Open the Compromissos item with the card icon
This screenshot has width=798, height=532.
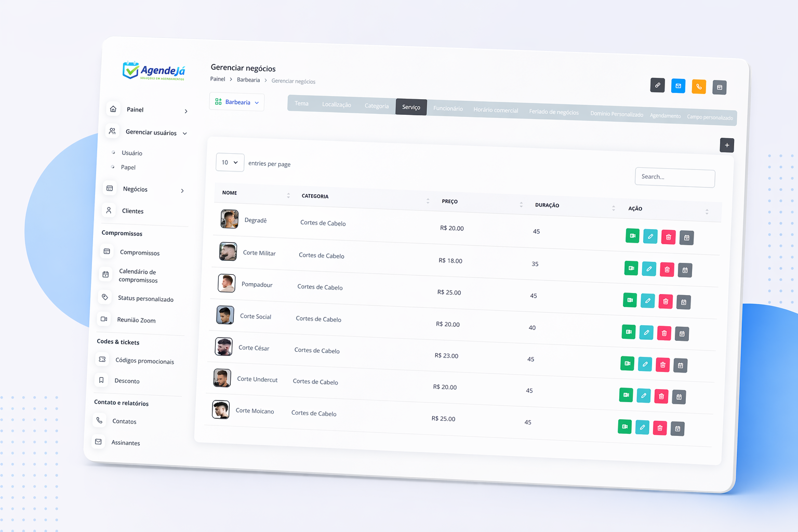131,252
